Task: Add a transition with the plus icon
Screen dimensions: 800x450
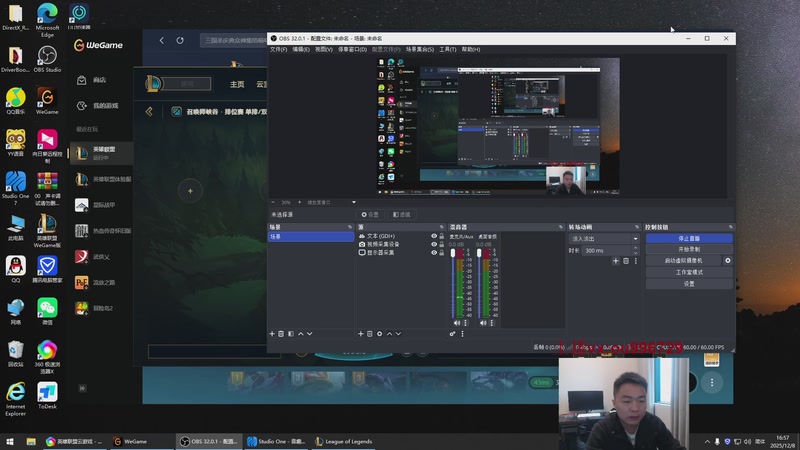Action: pyautogui.click(x=616, y=261)
